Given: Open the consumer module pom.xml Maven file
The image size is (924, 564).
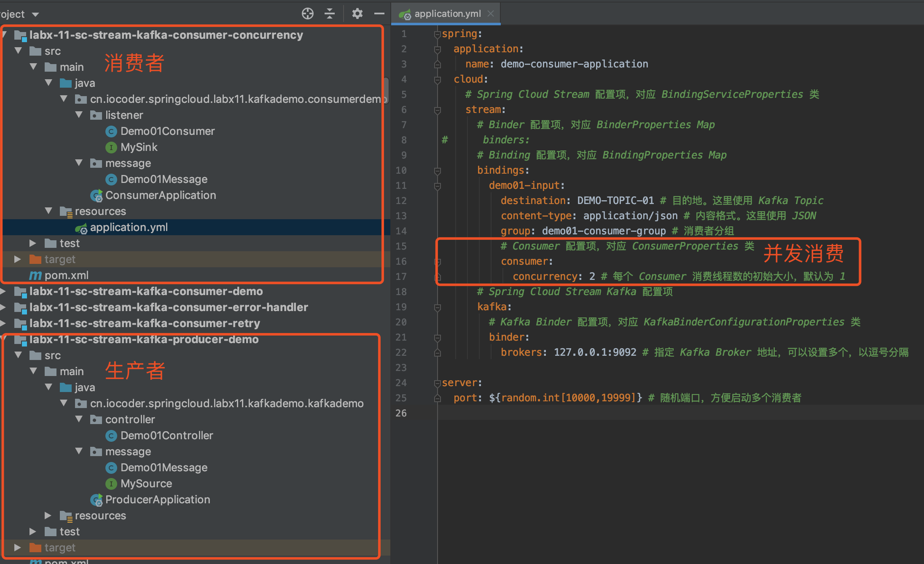Looking at the screenshot, I should click(66, 276).
